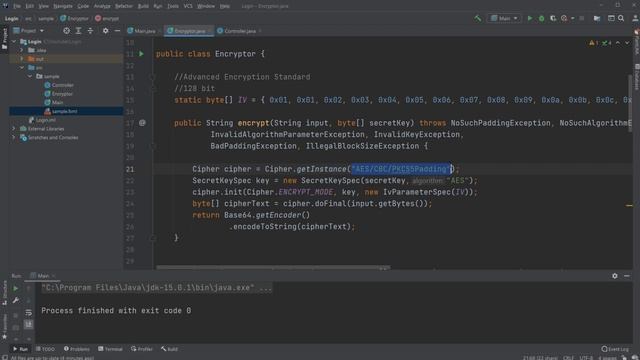Viewport: 640px width, 360px height.
Task: Open the Project side tool window tab
Action: click(x=4, y=39)
